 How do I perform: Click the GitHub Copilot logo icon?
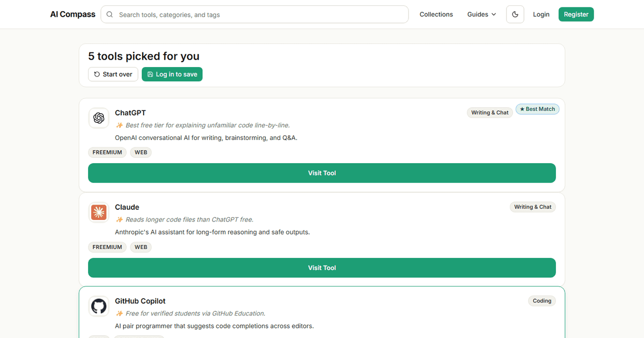[98, 306]
